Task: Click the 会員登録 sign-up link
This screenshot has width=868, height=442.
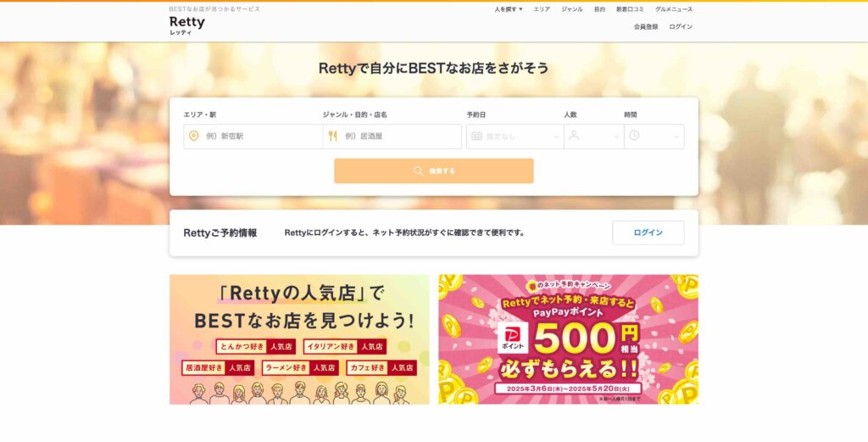Action: point(646,26)
